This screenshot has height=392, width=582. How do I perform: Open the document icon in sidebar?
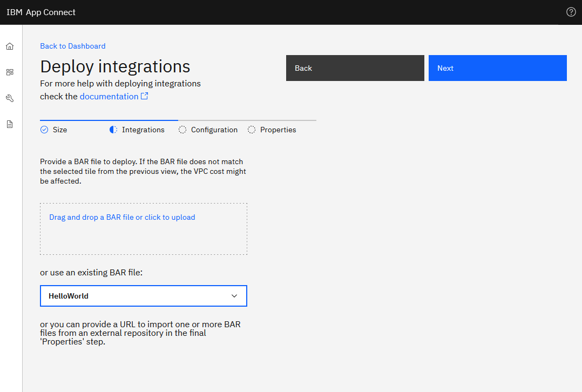point(10,124)
